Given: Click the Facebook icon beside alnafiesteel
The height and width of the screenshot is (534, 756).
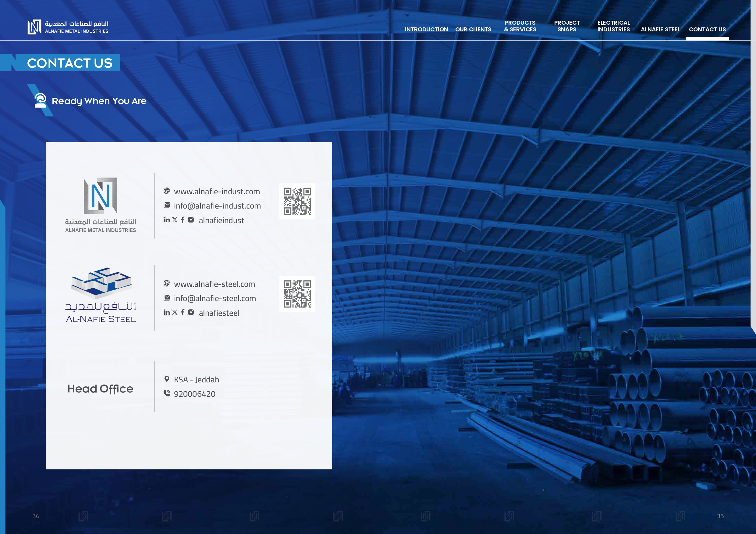Looking at the screenshot, I should [183, 312].
